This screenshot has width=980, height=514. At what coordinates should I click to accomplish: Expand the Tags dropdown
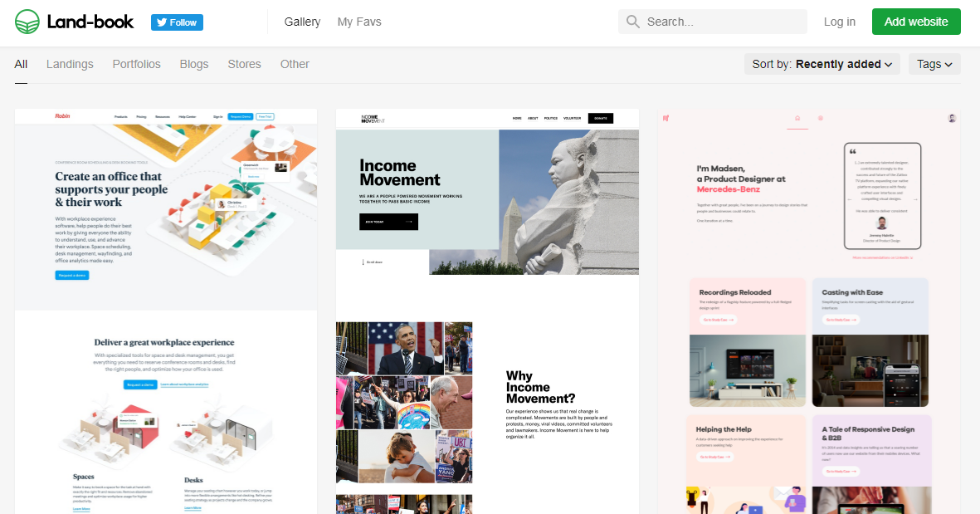click(934, 64)
